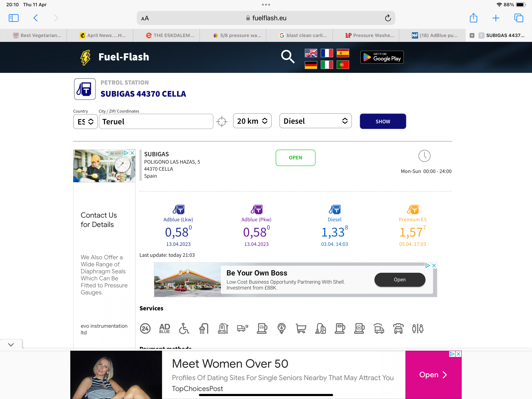Close the Shell banner ad
Screen dimensions: 532x399
(x=434, y=265)
